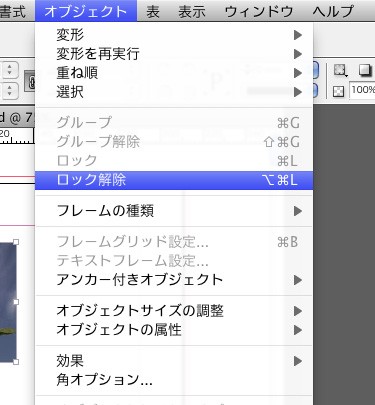Click the checkerboard opacity icon
375x405 pixels.
338,91
